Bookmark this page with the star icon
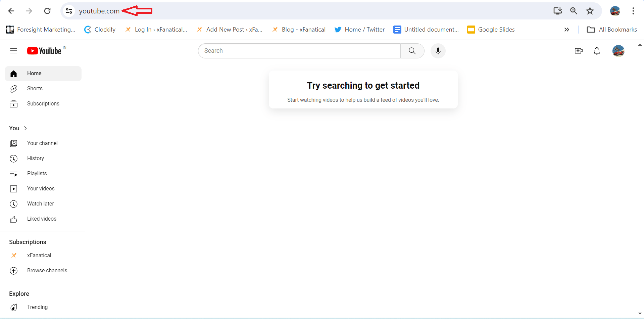The width and height of the screenshot is (644, 319). (x=590, y=11)
